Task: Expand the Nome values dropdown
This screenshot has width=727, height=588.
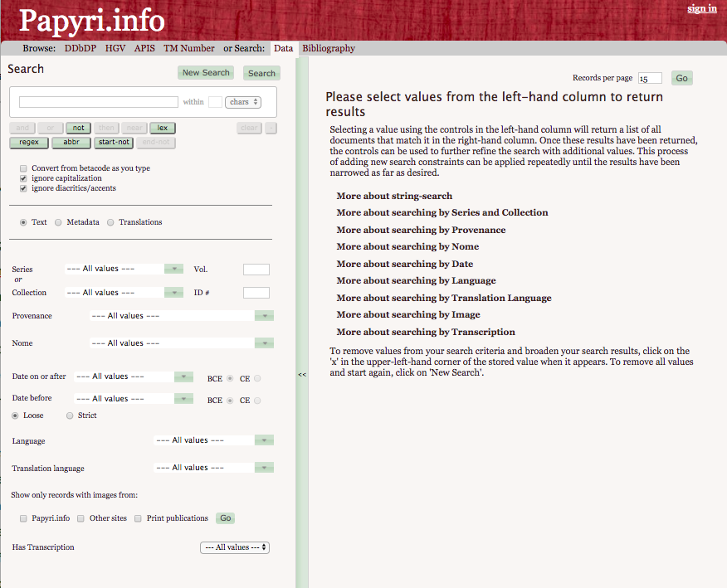Action: click(x=264, y=343)
